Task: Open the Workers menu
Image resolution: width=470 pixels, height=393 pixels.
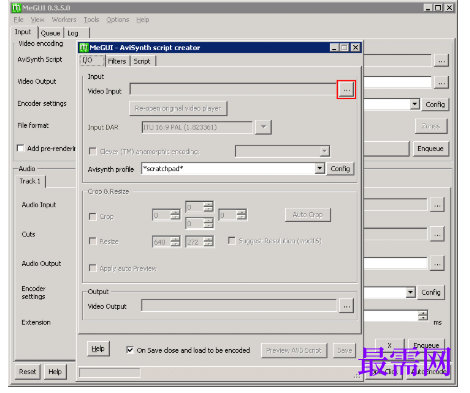Action: (64, 19)
